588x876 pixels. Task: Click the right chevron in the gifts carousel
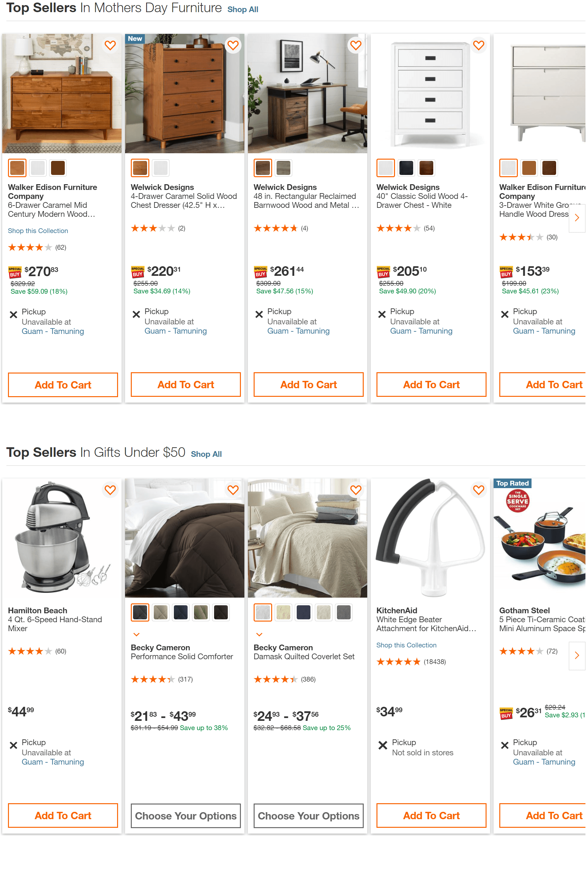coord(577,655)
